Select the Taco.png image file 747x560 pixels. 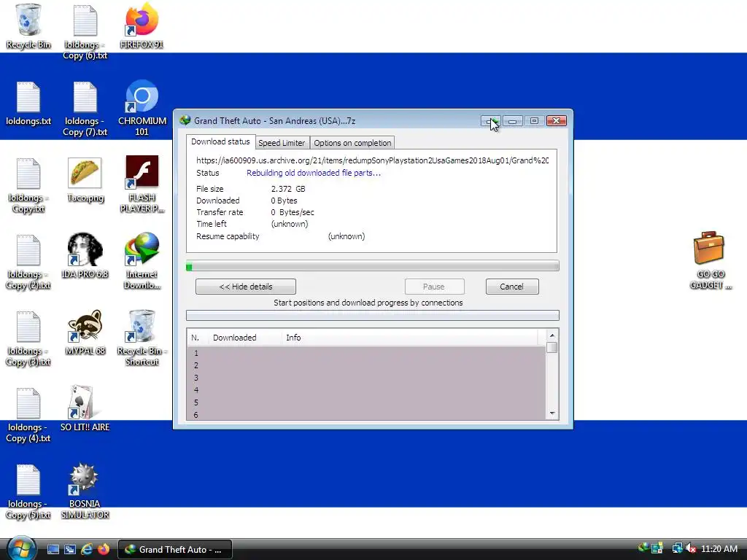[x=85, y=180]
